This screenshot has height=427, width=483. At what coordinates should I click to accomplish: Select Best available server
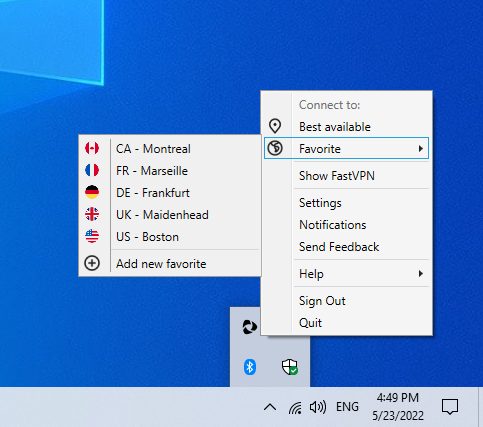pyautogui.click(x=347, y=127)
